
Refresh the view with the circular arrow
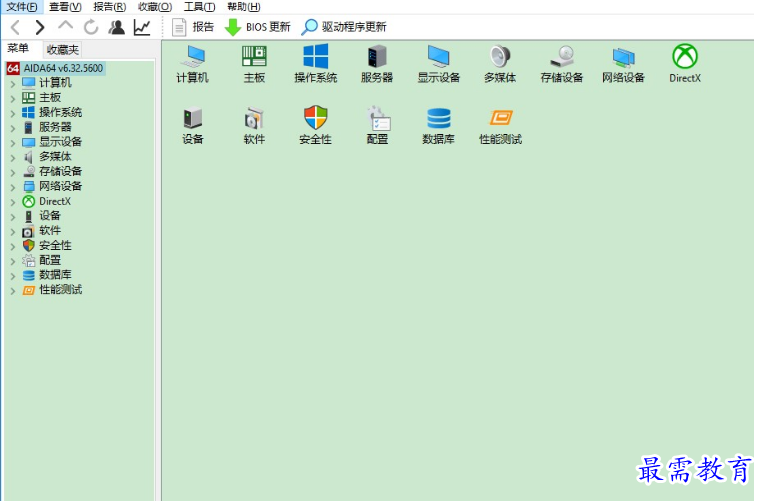click(x=91, y=27)
